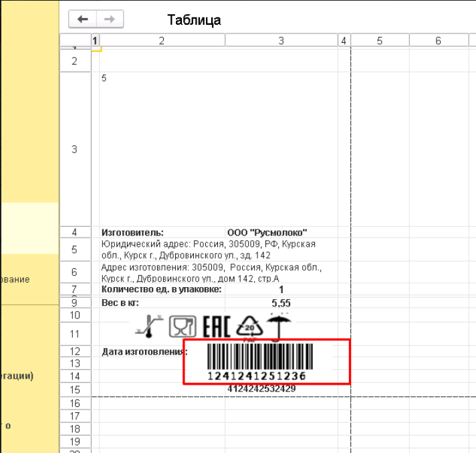
Task: Click the forward arrow navigation button
Action: point(110,19)
